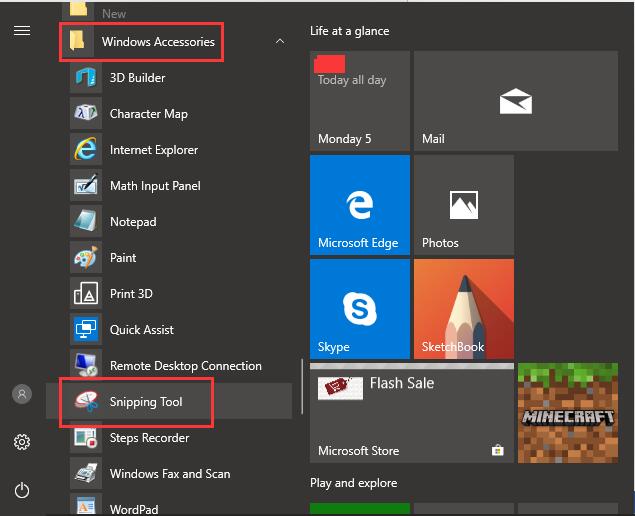Open Character Map
This screenshot has height=516, width=635.
click(169, 113)
